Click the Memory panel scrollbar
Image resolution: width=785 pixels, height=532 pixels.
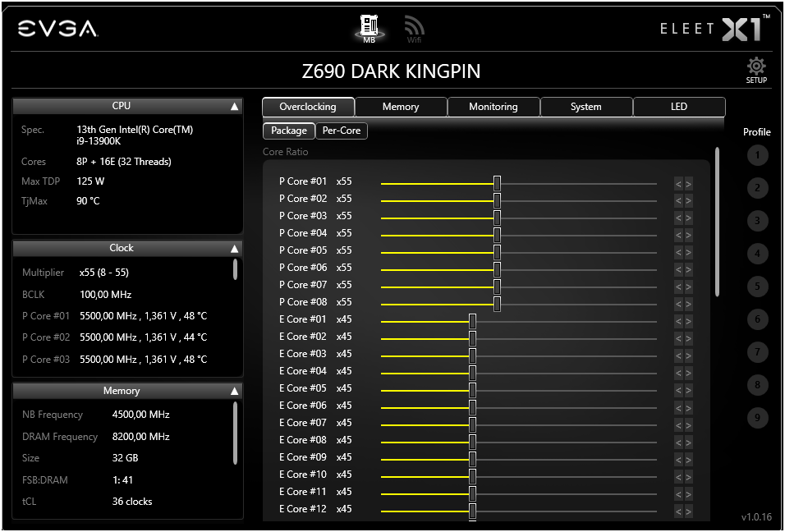tap(235, 433)
